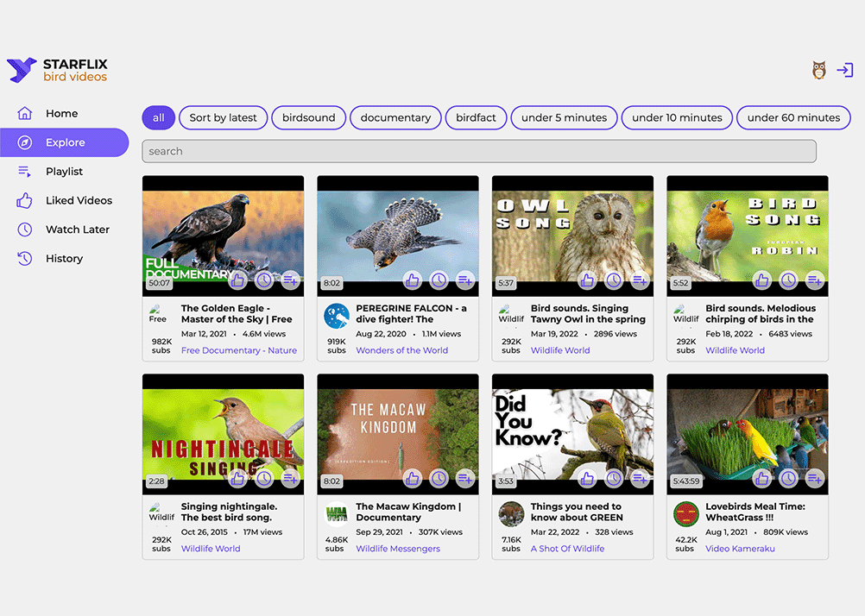
Task: Click the owl avatar in the top bar
Action: 818,70
